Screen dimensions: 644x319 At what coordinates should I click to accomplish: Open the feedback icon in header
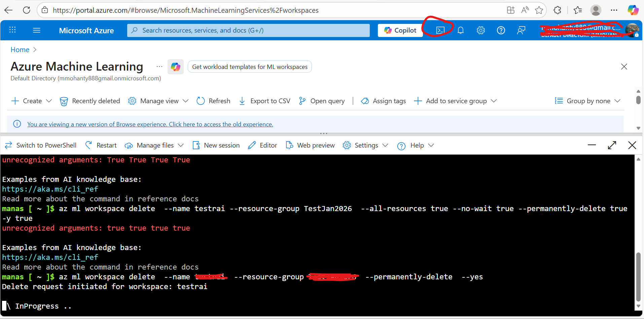coord(521,30)
